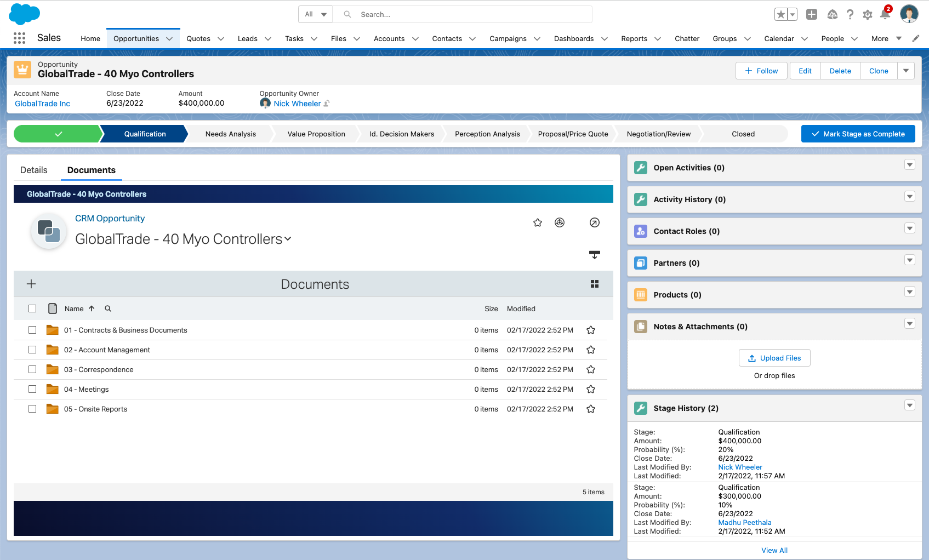Screen dimensions: 929x560
Task: Star the 03 - Correspondence folder
Action: tap(591, 369)
